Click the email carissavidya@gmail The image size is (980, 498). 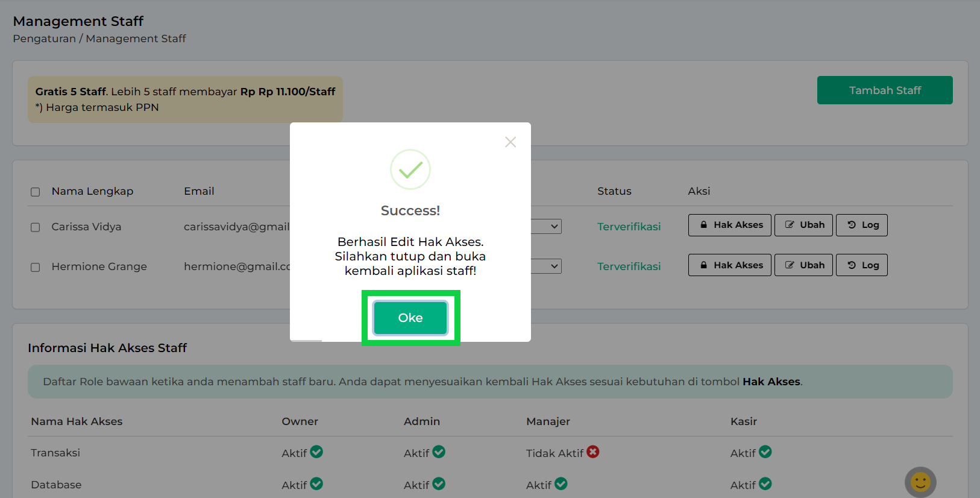pos(237,227)
